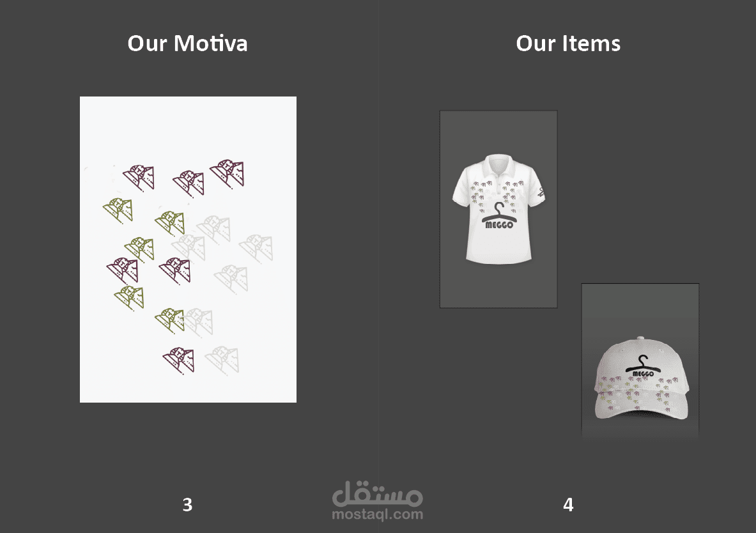The height and width of the screenshot is (533, 756).
Task: Select the faded gray motif at bottom
Action: pos(222,359)
